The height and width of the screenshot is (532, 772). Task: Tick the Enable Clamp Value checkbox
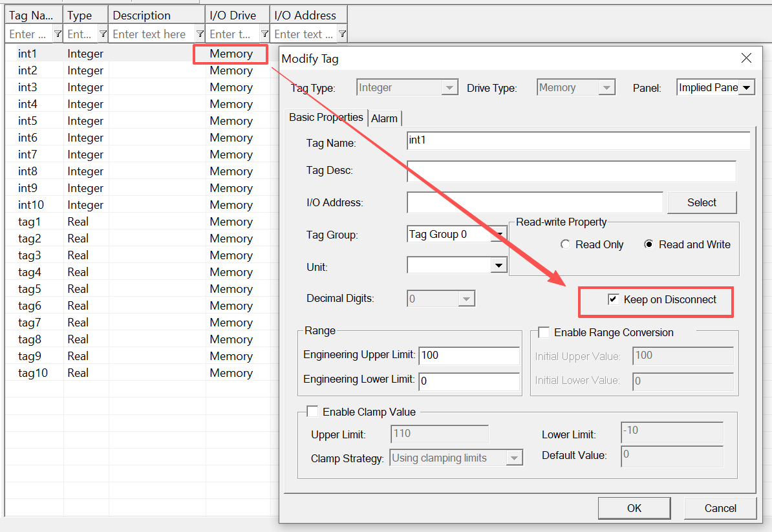click(x=313, y=412)
